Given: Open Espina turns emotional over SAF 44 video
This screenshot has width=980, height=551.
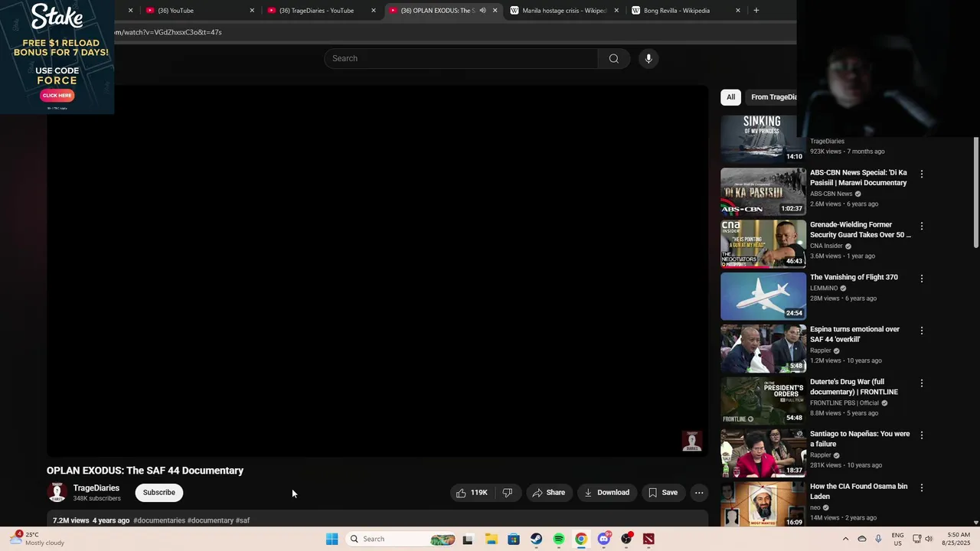Looking at the screenshot, I should (854, 334).
